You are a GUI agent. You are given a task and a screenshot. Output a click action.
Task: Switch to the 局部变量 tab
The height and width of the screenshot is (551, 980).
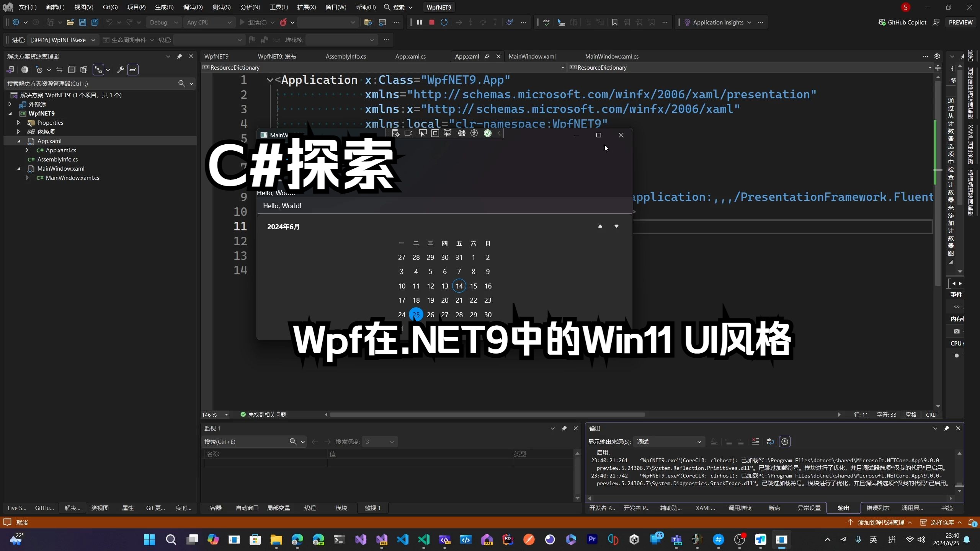[278, 508]
